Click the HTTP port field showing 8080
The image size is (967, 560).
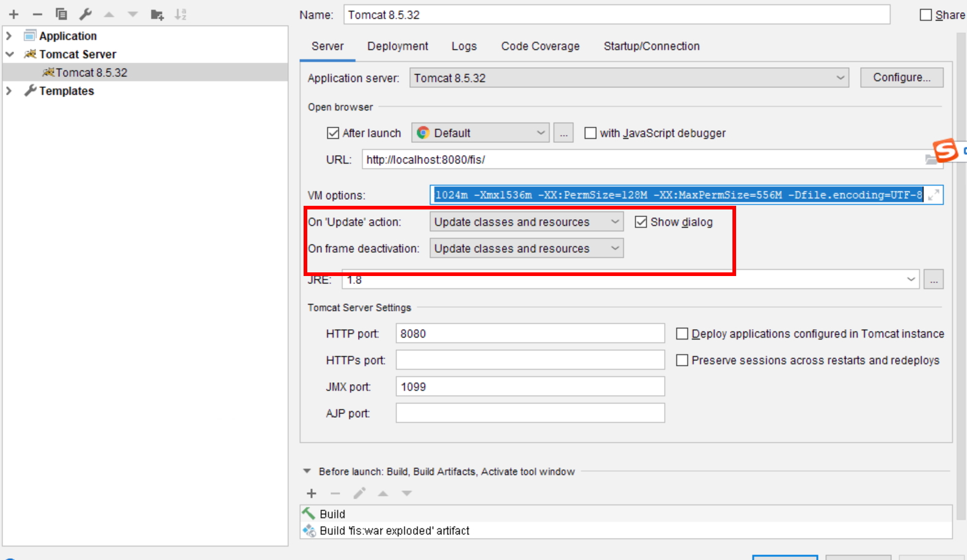(x=530, y=334)
